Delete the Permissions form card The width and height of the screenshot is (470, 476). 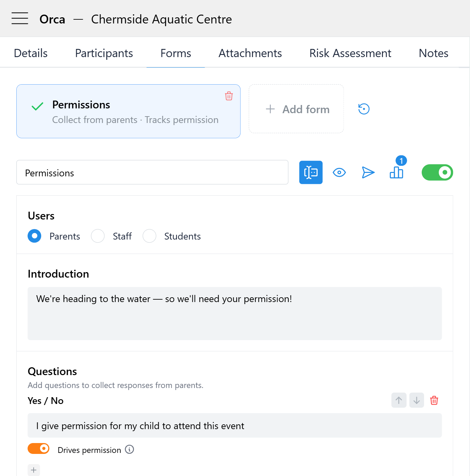229,96
